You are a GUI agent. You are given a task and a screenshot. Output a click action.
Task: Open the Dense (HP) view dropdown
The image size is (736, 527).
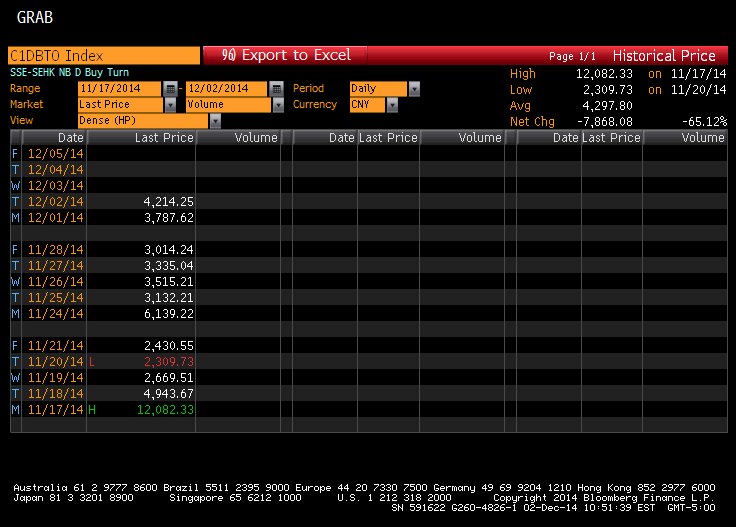(215, 121)
